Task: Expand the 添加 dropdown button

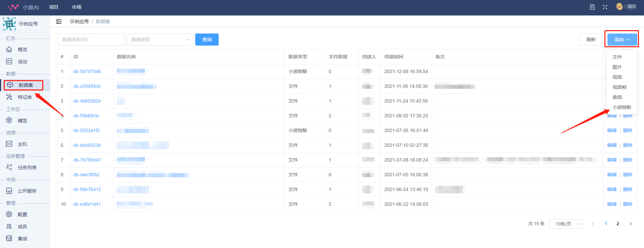Action: pos(622,40)
